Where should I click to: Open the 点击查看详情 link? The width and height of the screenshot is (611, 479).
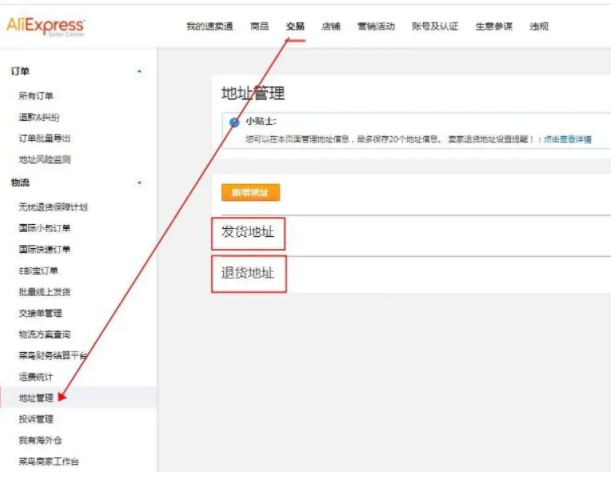click(568, 139)
